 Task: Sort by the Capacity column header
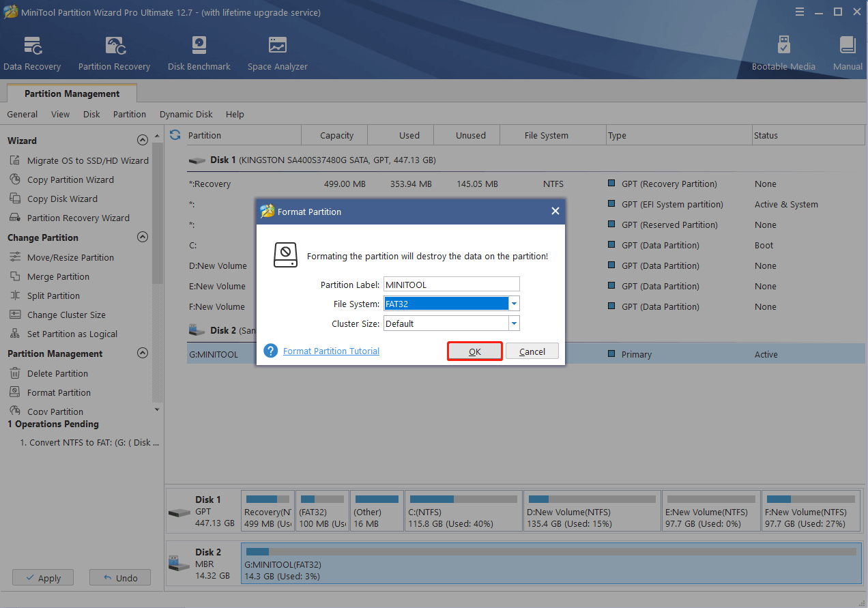(334, 135)
